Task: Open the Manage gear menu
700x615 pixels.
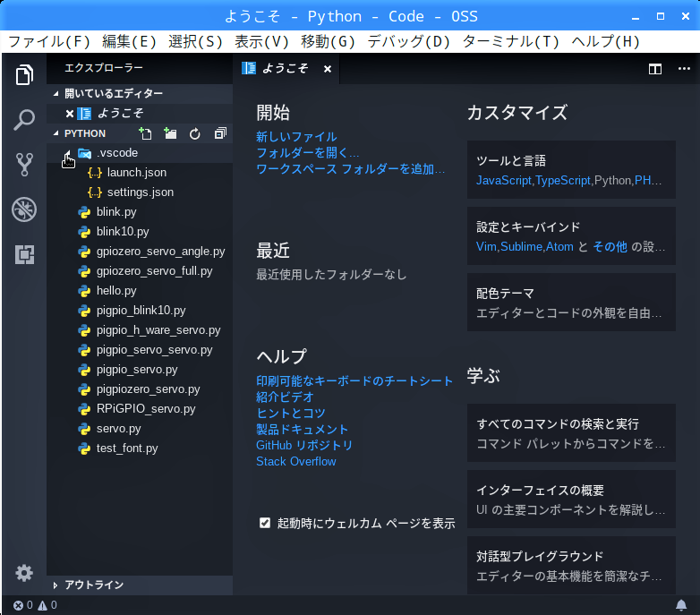Action: click(24, 573)
